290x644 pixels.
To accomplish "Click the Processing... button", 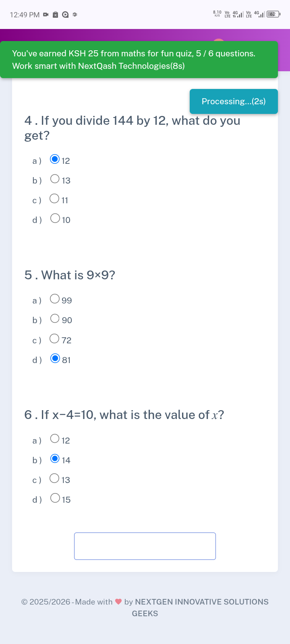I will click(x=234, y=101).
